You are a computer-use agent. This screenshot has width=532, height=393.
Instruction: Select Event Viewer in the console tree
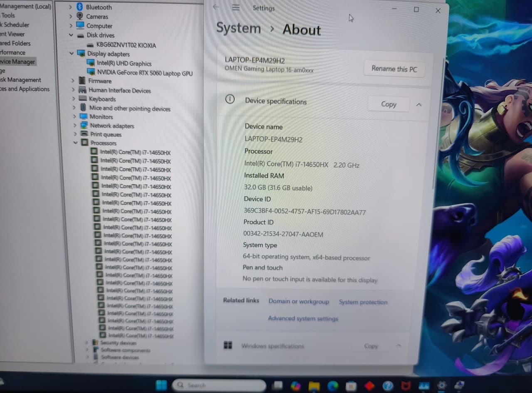coord(12,34)
